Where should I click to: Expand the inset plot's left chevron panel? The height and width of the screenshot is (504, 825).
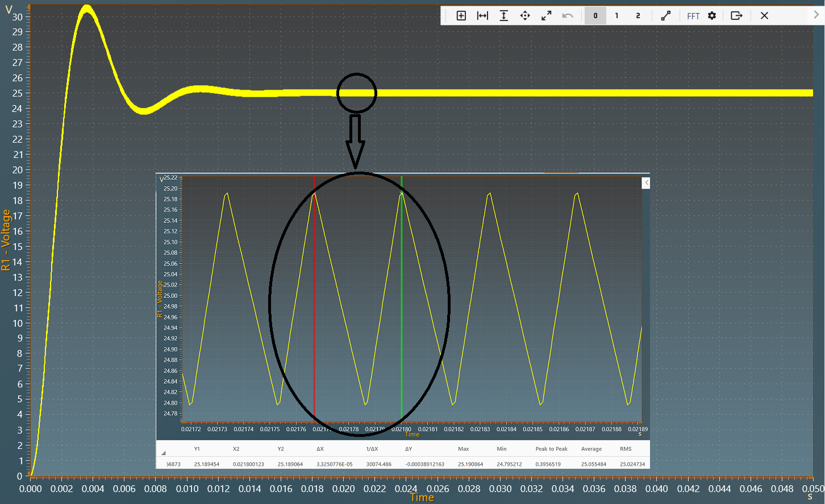[x=646, y=182]
